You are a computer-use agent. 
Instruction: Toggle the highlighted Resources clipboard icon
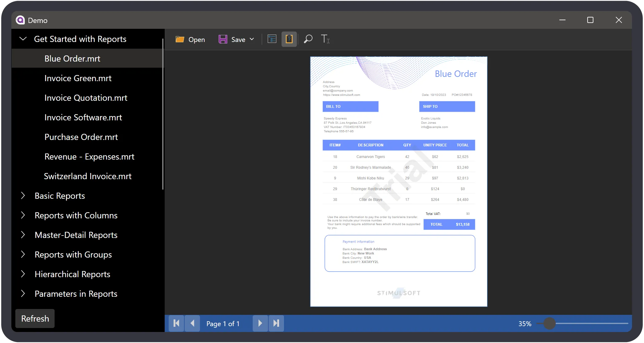[289, 39]
